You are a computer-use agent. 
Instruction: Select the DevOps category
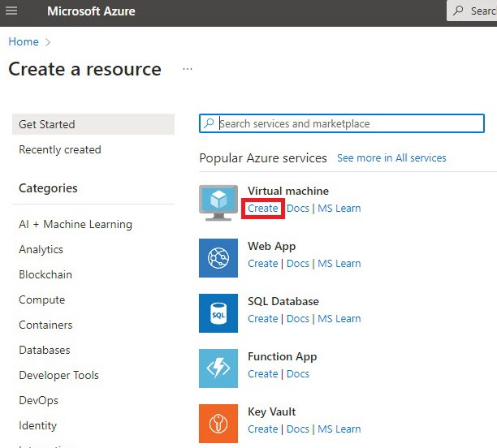pyautogui.click(x=38, y=400)
